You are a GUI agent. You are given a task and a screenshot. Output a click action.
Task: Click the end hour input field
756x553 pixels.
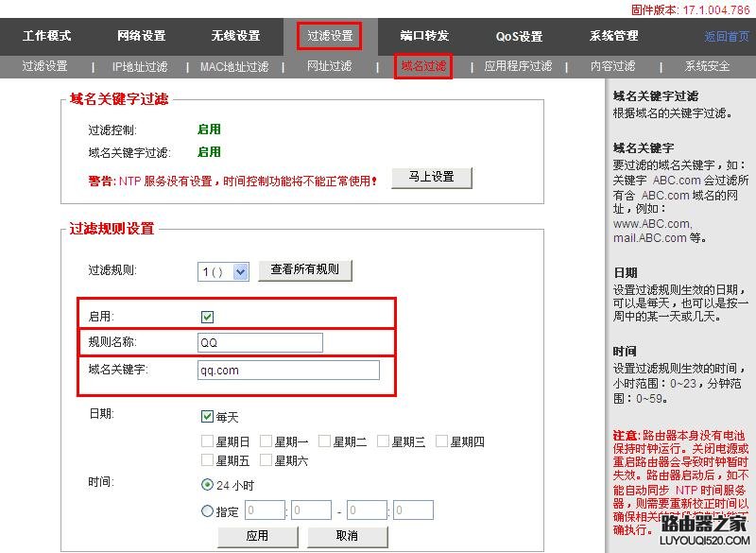coord(367,510)
